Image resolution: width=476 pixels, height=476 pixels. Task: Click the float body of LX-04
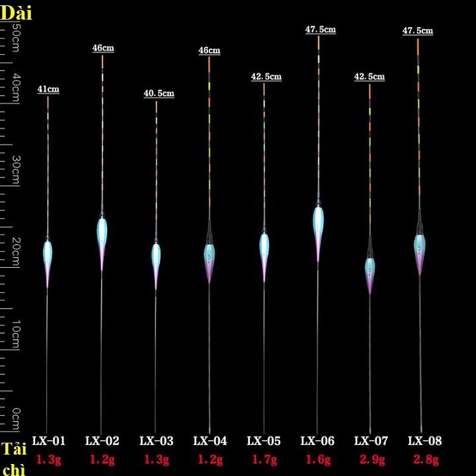tap(210, 259)
